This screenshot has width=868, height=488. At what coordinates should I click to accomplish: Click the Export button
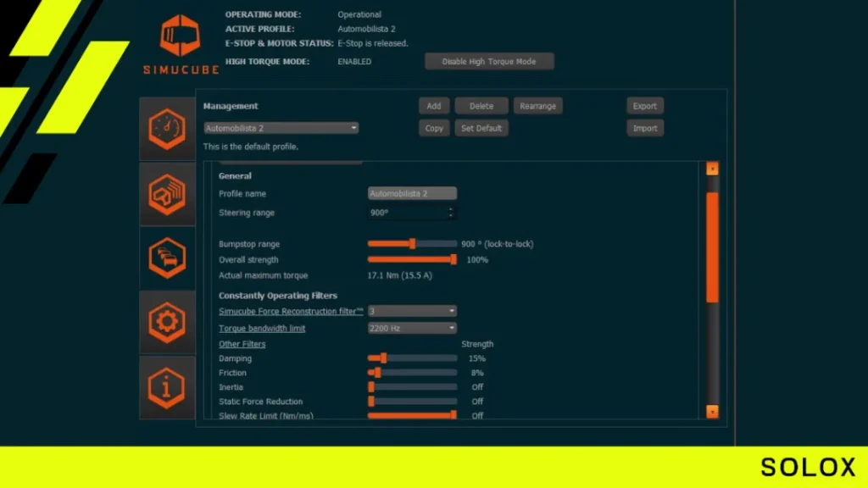click(644, 106)
